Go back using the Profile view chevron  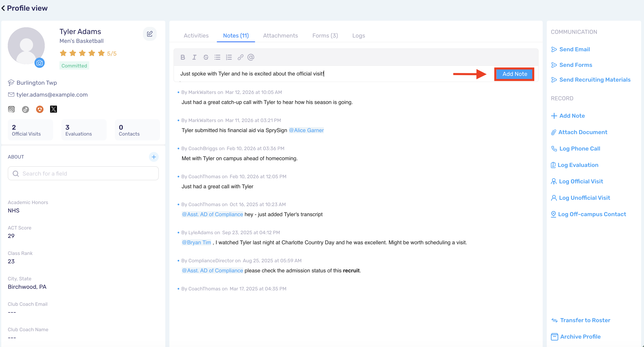click(x=3, y=8)
